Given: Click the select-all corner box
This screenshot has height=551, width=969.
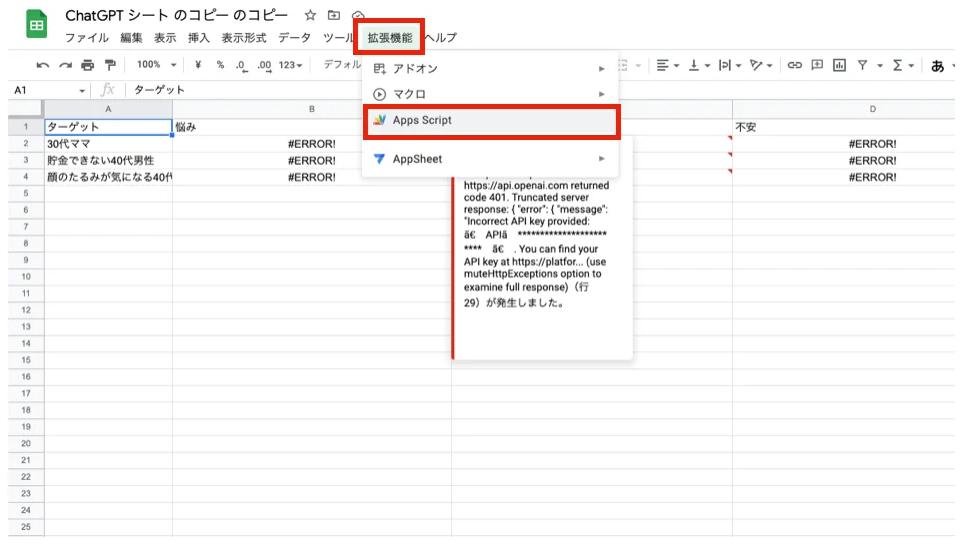Looking at the screenshot, I should tap(26, 109).
